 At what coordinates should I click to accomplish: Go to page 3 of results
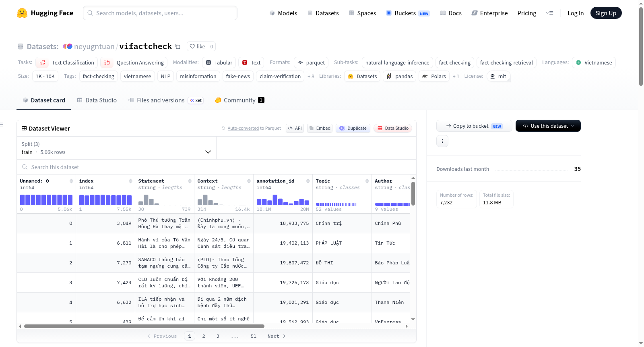[218, 336]
